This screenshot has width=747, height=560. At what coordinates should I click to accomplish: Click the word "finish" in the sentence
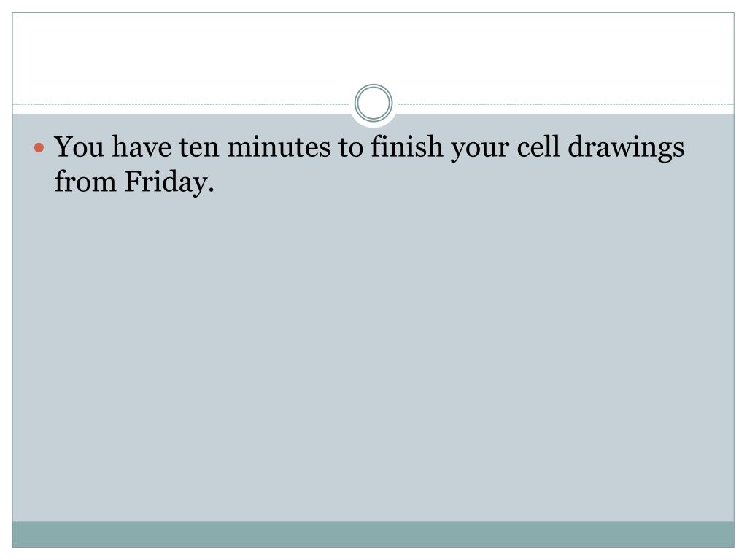click(407, 146)
